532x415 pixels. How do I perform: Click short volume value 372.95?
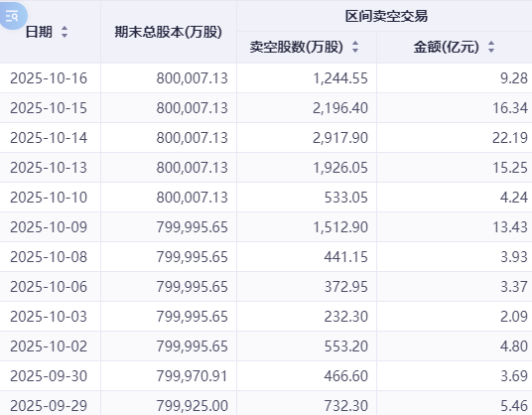(x=346, y=287)
